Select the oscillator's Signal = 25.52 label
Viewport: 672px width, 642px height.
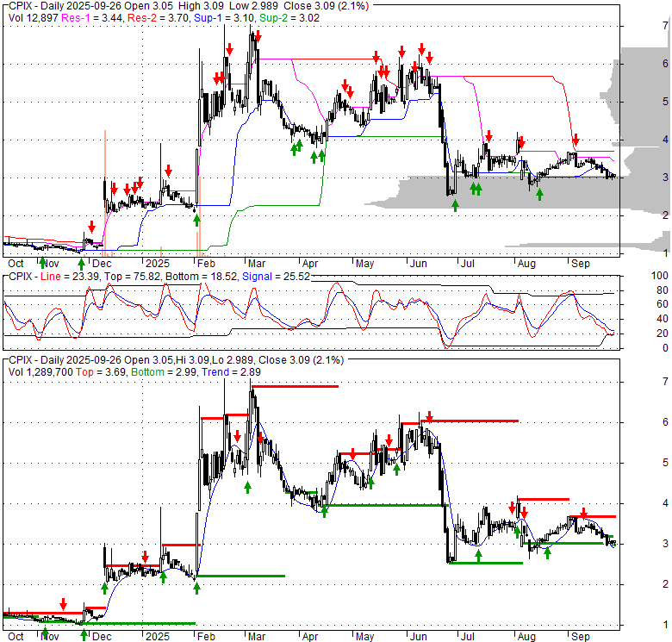[276, 277]
